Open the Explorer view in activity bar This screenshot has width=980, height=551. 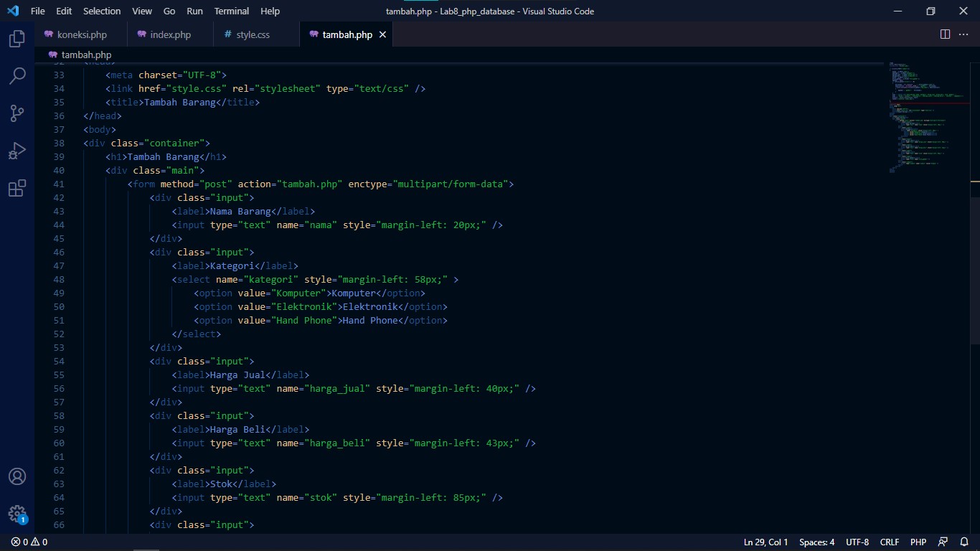[17, 39]
